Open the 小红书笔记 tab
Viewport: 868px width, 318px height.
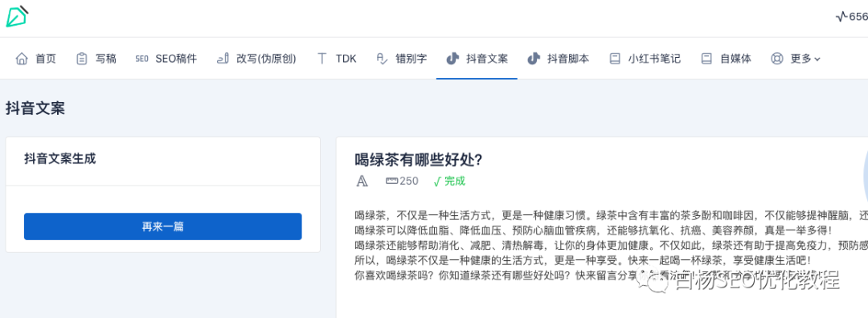[645, 59]
